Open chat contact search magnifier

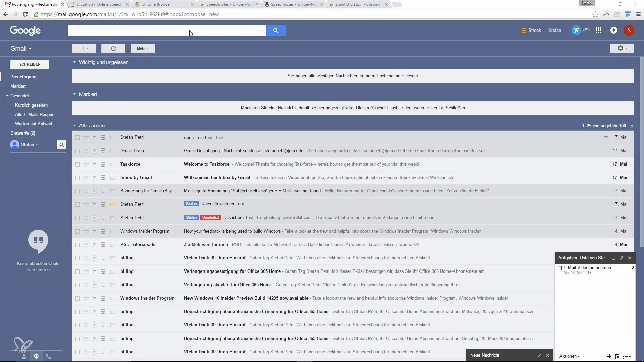[x=62, y=145]
